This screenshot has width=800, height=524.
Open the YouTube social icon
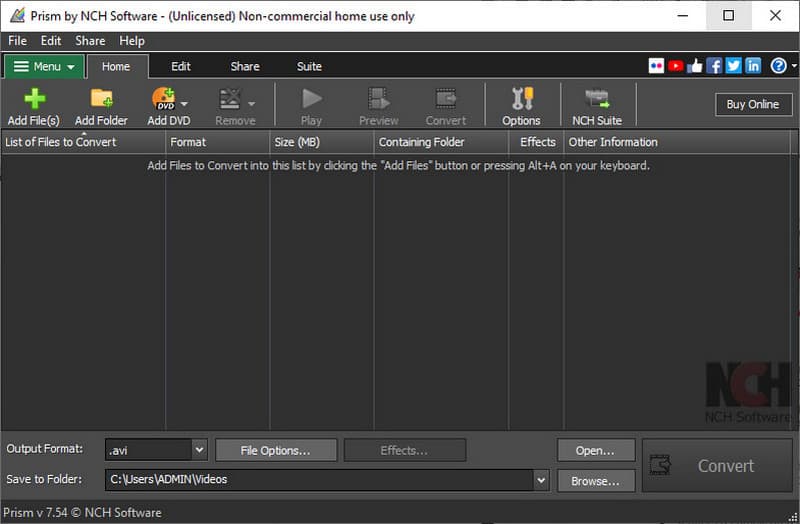(676, 66)
